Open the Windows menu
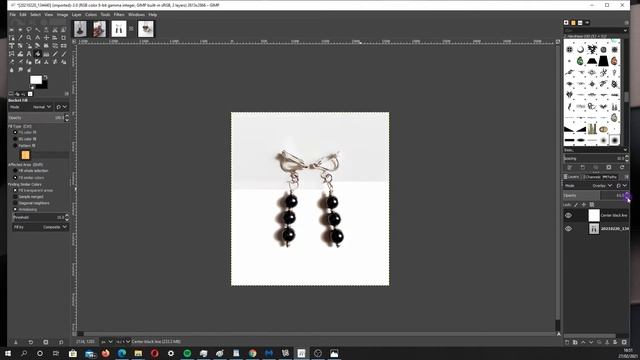The width and height of the screenshot is (640, 360). [136, 15]
